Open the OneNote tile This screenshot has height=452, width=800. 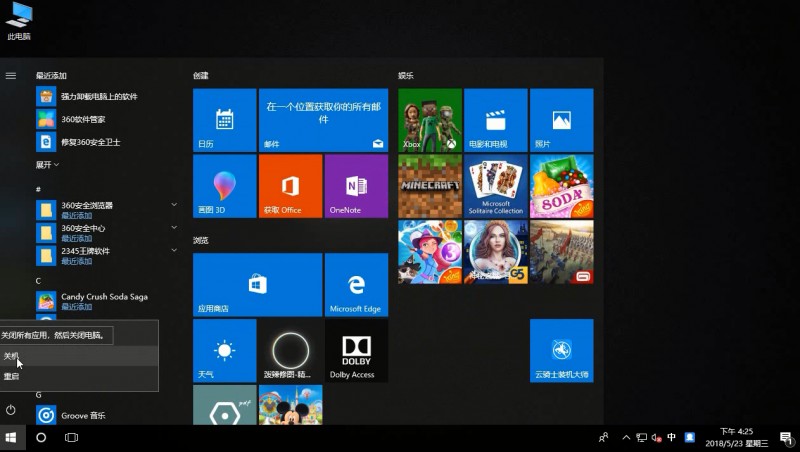pyautogui.click(x=356, y=186)
